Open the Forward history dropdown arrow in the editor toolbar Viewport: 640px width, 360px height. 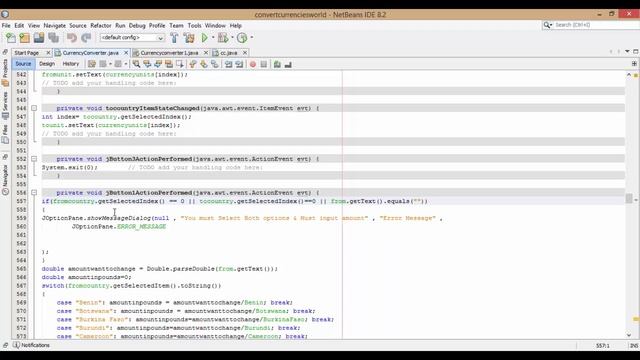126,64
